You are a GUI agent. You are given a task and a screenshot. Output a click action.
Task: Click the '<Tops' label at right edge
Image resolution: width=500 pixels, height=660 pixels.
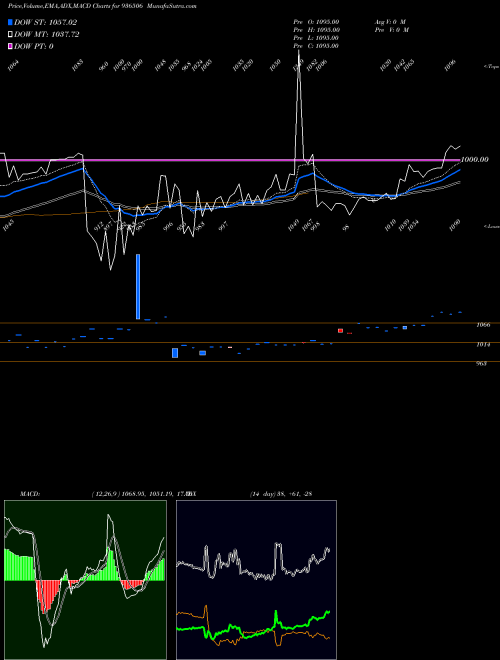tap(491, 67)
